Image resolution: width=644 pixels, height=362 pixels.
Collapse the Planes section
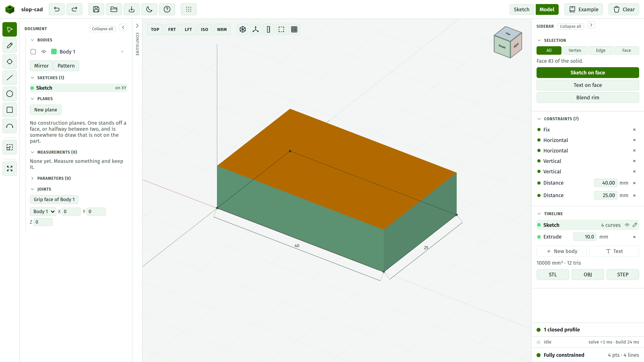tap(32, 99)
